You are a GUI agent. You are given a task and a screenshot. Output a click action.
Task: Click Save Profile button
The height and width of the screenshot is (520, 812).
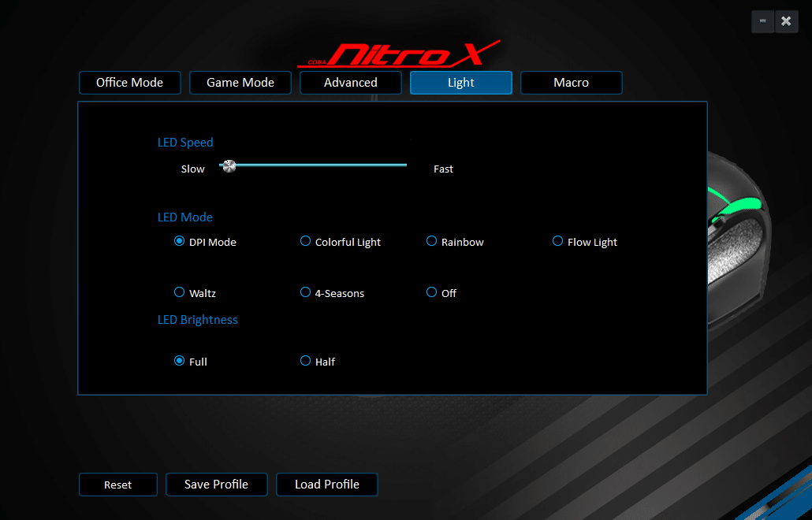[217, 485]
